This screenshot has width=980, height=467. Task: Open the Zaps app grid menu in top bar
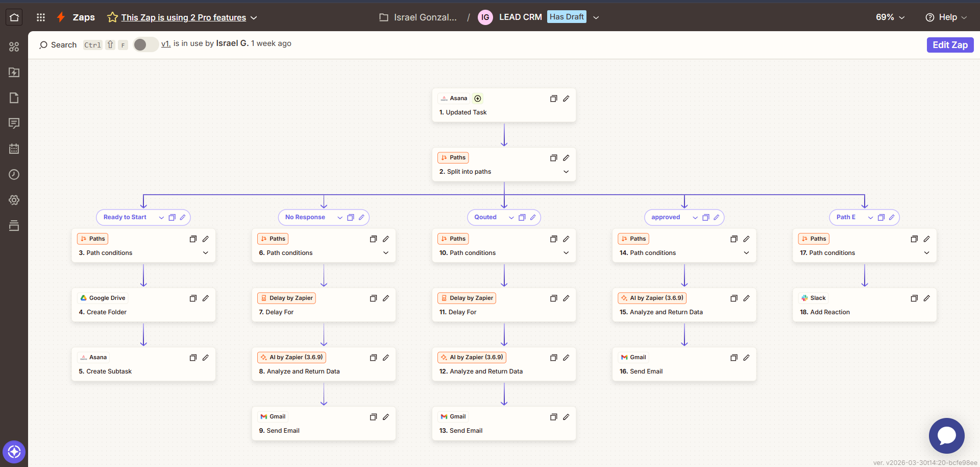pyautogui.click(x=40, y=17)
